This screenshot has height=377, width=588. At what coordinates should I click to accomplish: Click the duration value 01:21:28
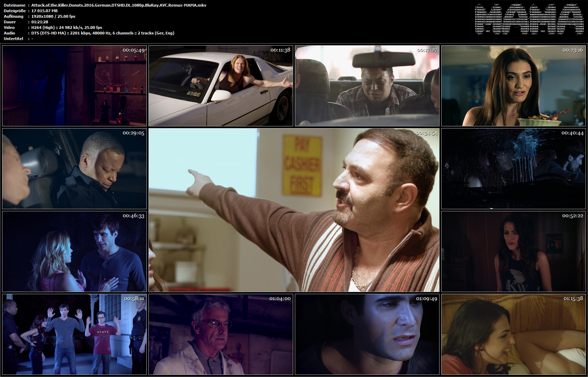click(x=40, y=22)
